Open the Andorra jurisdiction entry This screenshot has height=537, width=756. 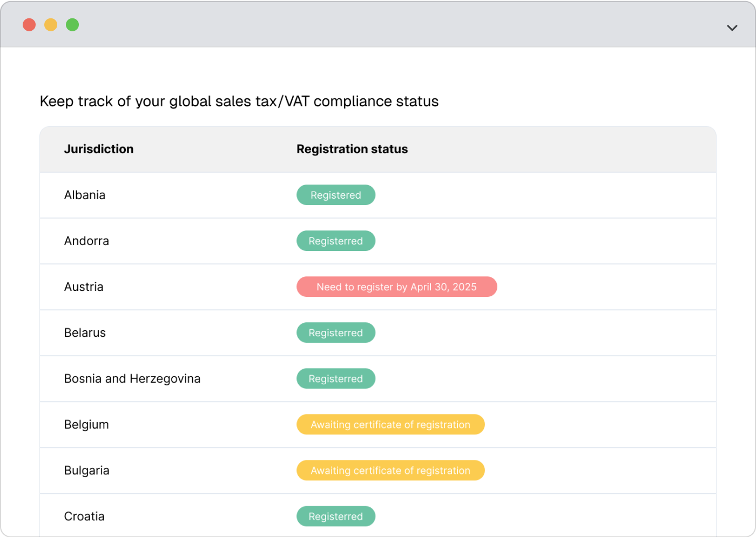point(86,241)
